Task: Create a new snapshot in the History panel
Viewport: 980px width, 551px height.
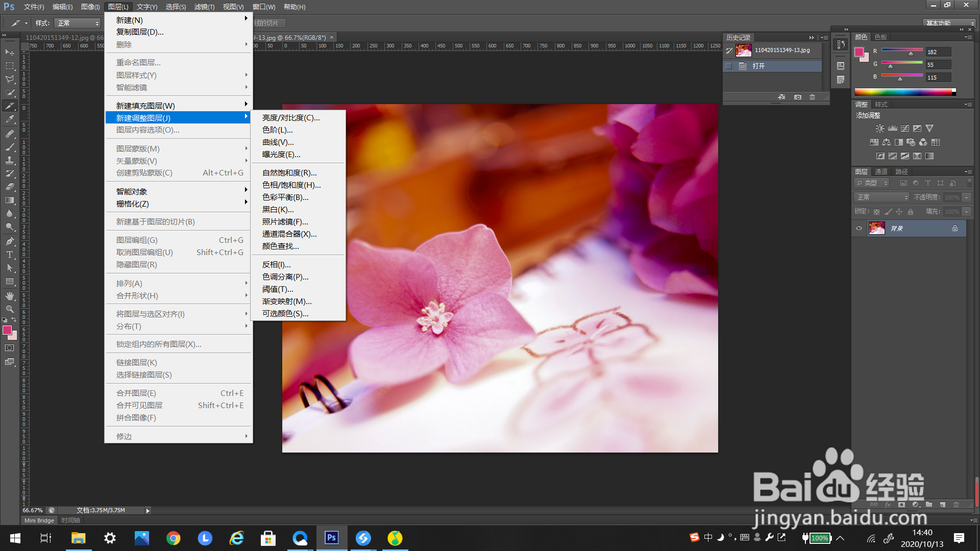Action: click(798, 97)
